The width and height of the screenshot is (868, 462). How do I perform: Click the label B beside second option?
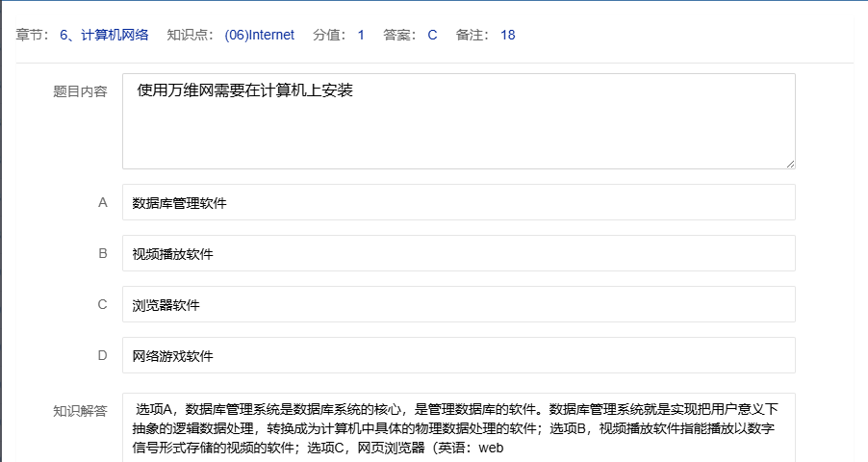pos(102,254)
